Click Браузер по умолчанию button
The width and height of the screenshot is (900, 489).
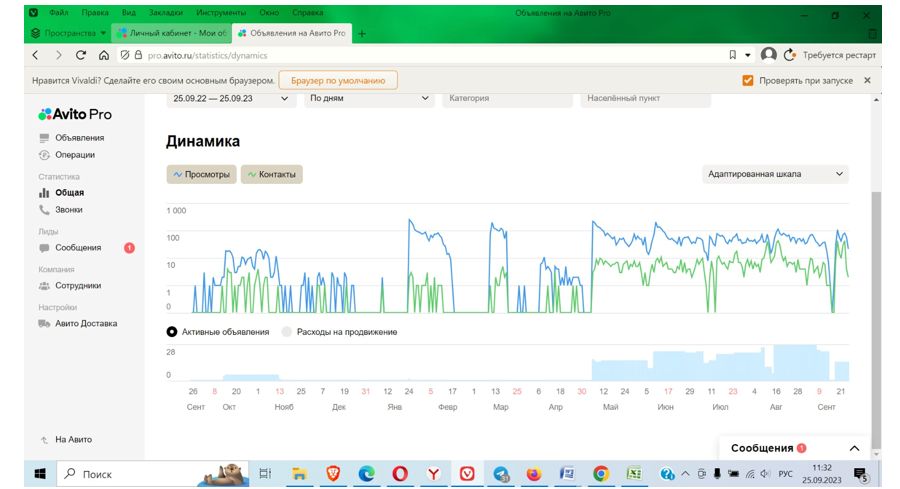(338, 80)
